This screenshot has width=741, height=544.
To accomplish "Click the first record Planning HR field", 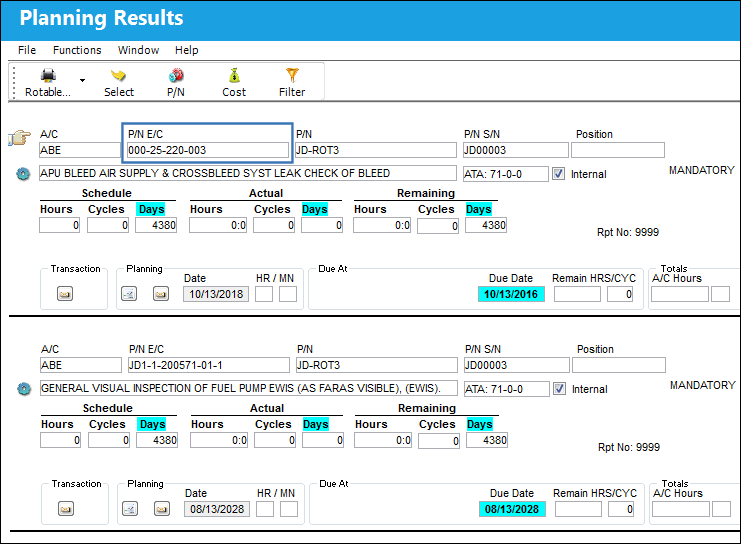I will tap(264, 294).
